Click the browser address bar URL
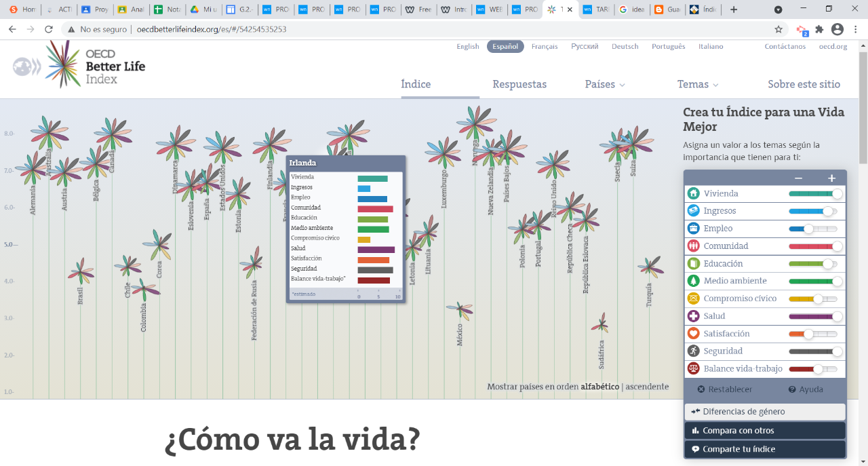The height and width of the screenshot is (466, 868). 212,30
